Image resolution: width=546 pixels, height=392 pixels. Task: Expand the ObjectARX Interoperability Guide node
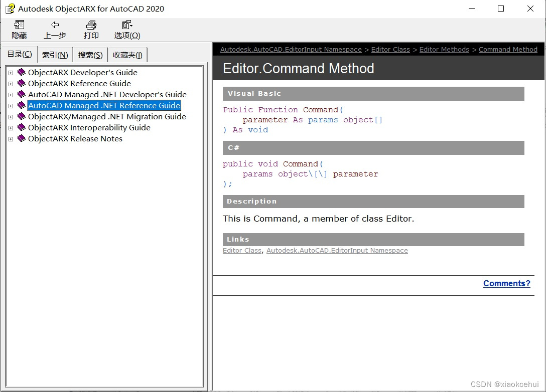[11, 128]
